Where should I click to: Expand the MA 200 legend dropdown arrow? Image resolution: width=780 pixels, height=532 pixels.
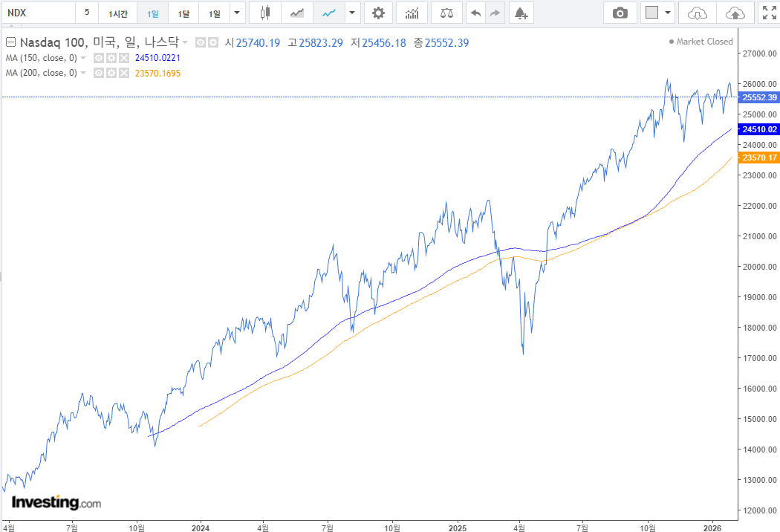point(83,73)
